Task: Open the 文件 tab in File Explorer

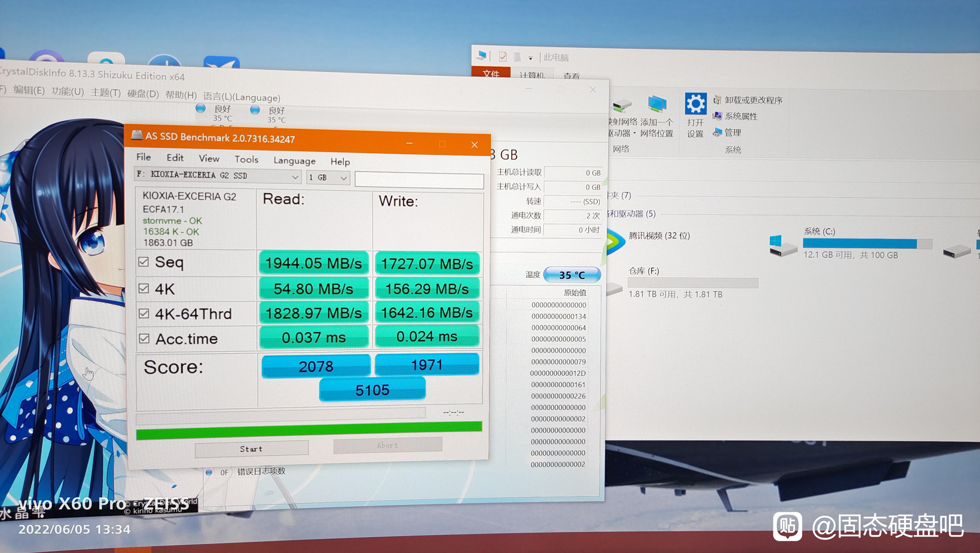Action: pyautogui.click(x=491, y=73)
